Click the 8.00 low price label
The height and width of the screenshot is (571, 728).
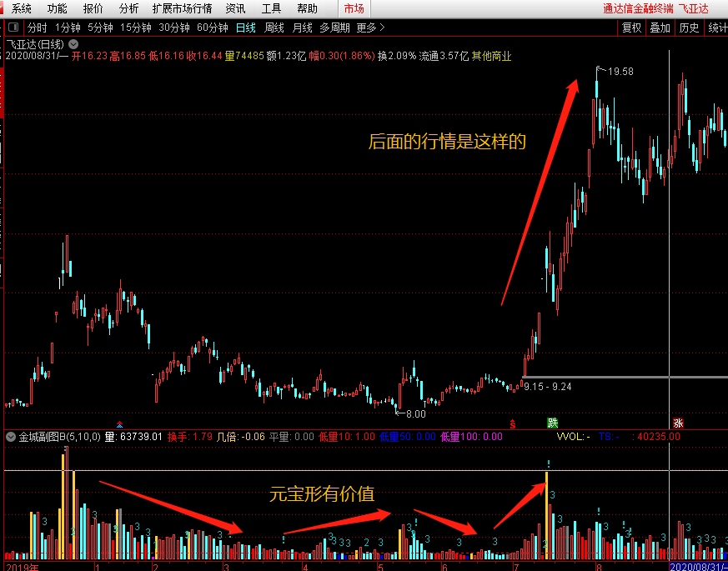[415, 414]
